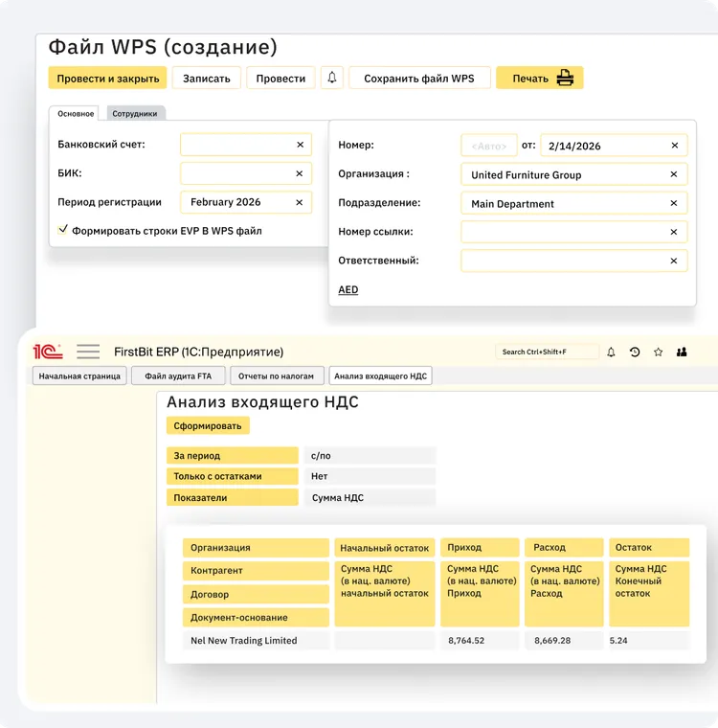Click the 'Расход' column header
This screenshot has width=718, height=728.
564,547
